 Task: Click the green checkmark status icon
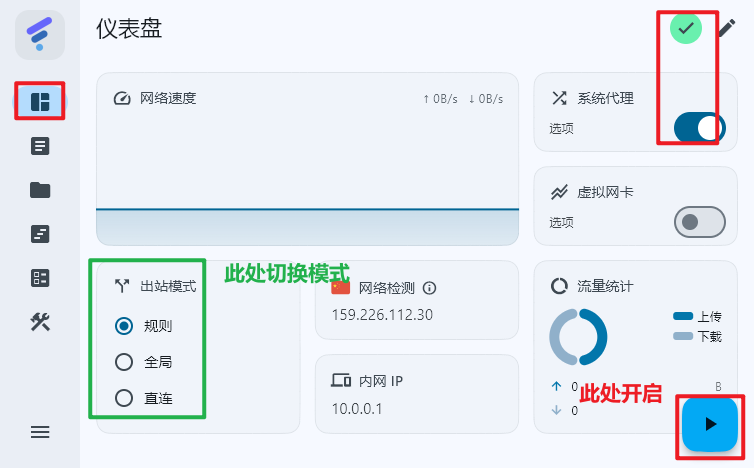point(686,28)
